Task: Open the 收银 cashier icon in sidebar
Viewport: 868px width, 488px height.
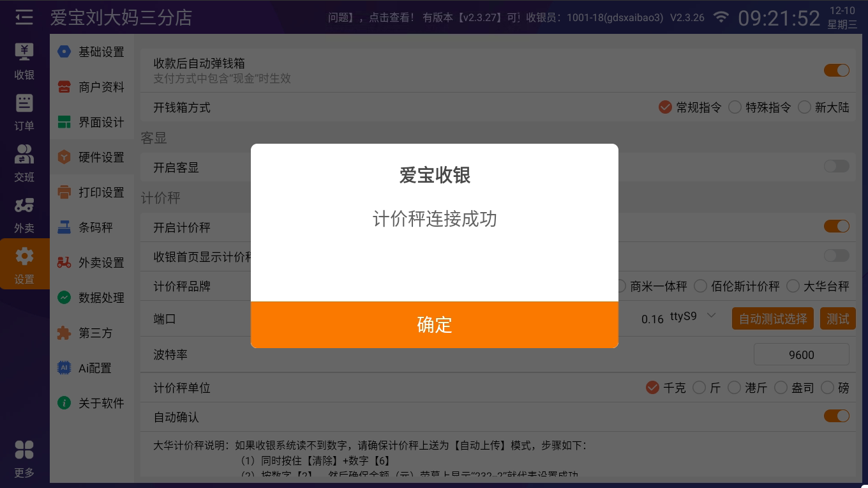Action: tap(24, 52)
